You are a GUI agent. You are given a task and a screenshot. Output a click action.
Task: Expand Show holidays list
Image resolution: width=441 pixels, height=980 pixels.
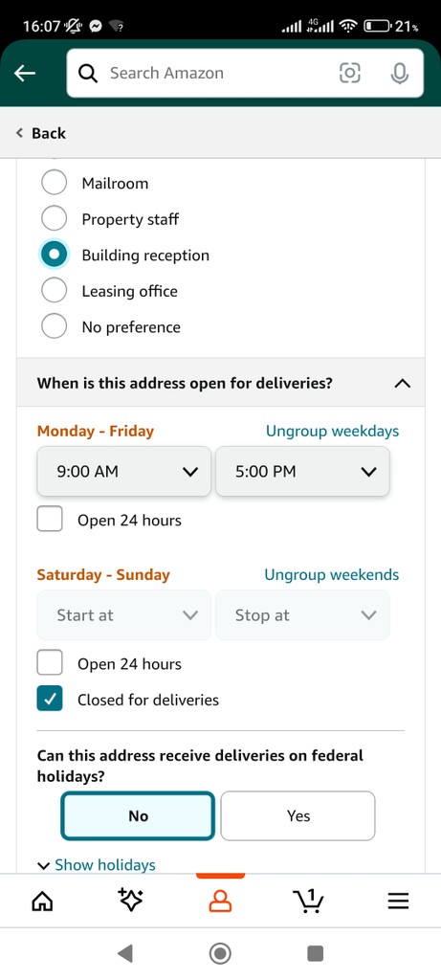pyautogui.click(x=97, y=865)
